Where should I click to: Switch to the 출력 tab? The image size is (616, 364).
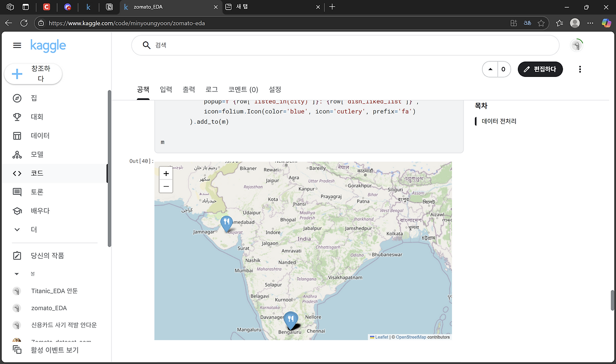(189, 89)
